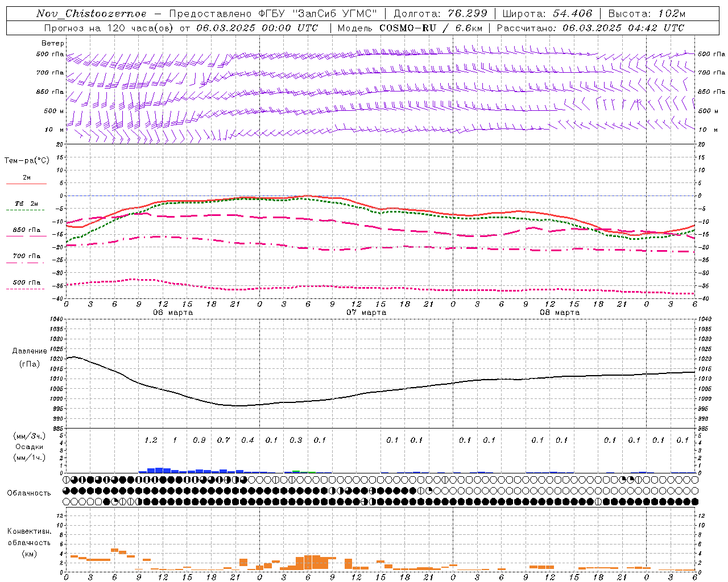Click the model label 'COSMO-RU / 6.6км'

(x=431, y=28)
